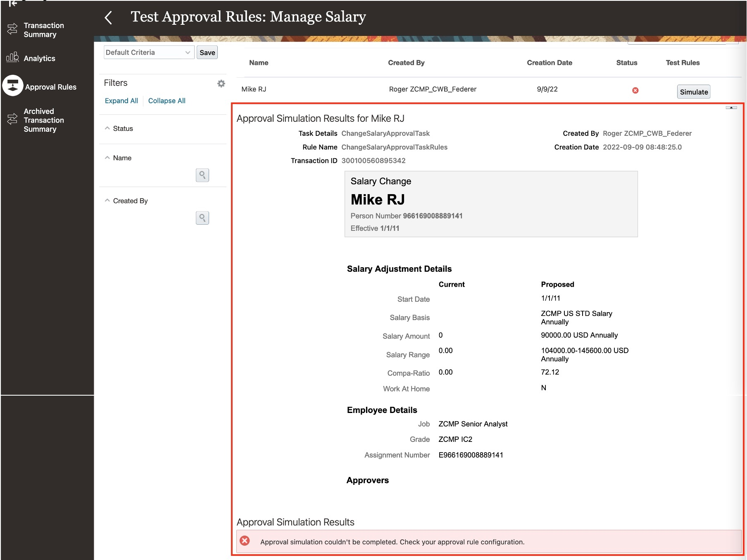
Task: Click the Simulate button for Mike RJ
Action: point(694,92)
